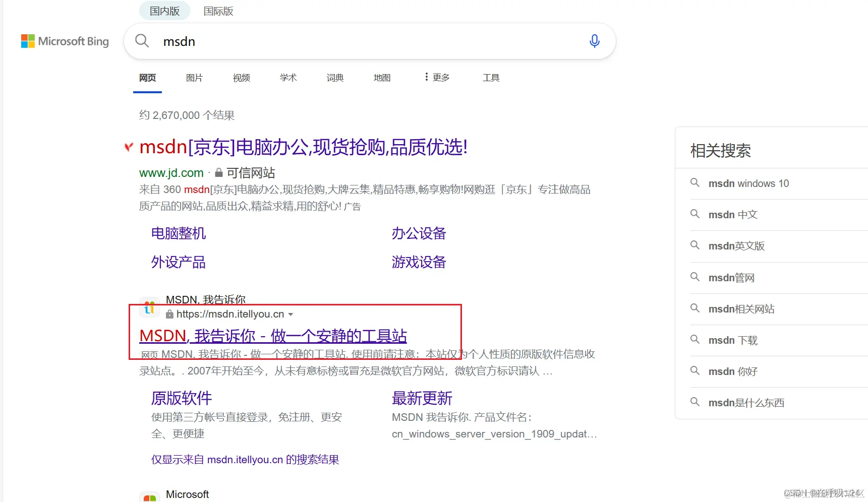
Task: Select related search msdn 下载
Action: [733, 340]
